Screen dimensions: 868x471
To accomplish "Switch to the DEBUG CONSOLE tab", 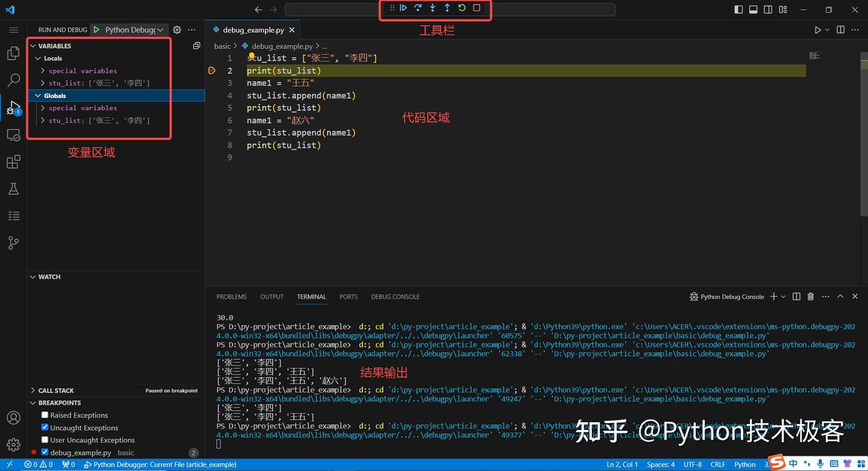I will pyautogui.click(x=395, y=296).
